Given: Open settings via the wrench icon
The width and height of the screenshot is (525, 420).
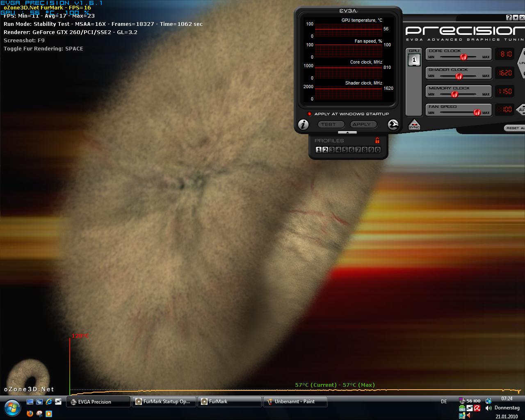Looking at the screenshot, I should point(393,125).
